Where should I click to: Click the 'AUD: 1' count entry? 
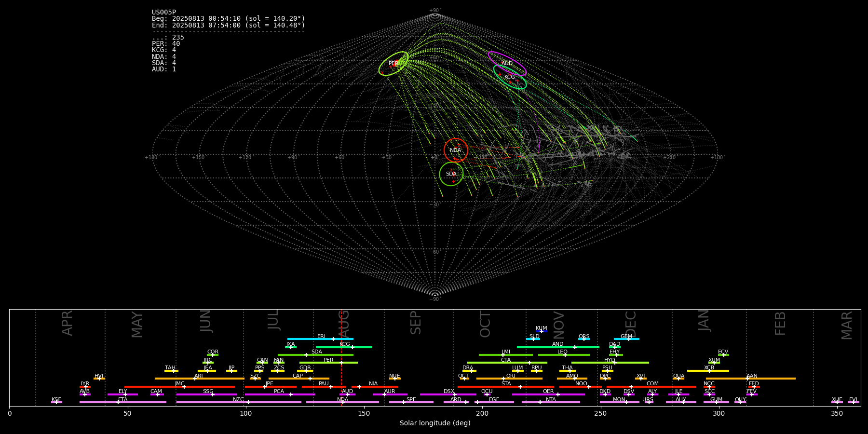[164, 69]
